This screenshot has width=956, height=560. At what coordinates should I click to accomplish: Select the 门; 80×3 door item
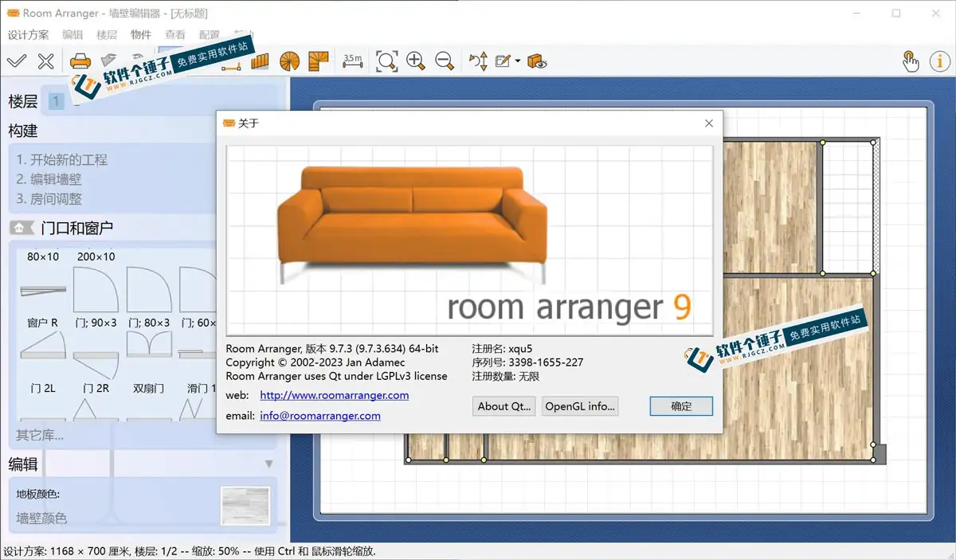pos(149,296)
